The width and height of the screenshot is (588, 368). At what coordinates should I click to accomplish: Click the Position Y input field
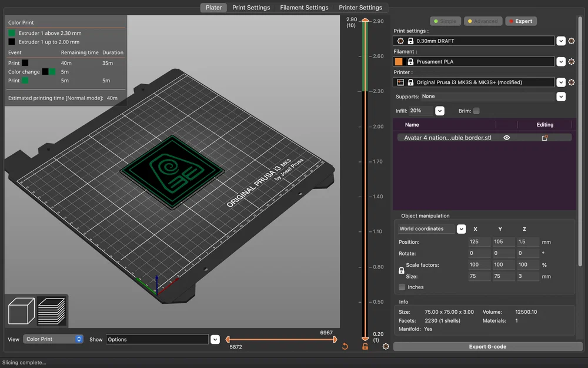click(504, 242)
